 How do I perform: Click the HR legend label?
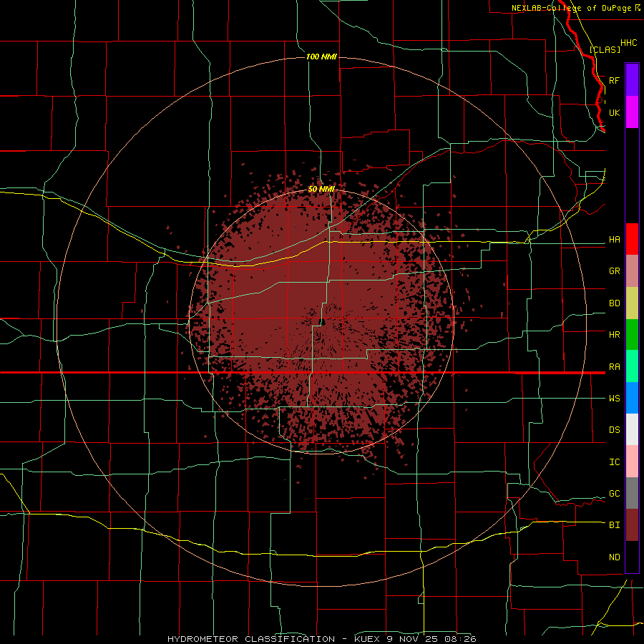[614, 335]
